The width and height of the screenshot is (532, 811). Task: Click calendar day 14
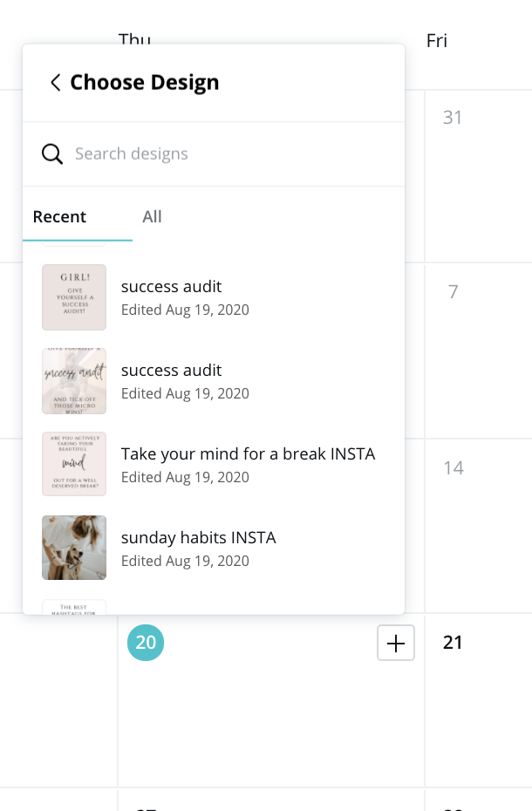453,468
